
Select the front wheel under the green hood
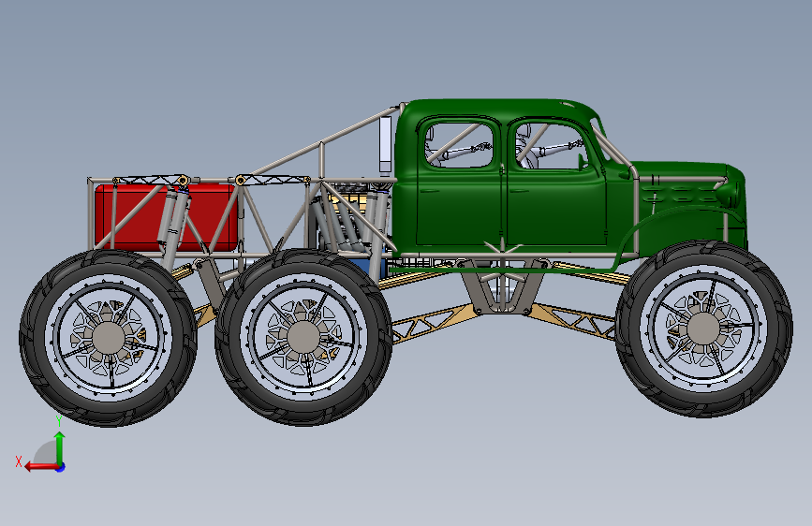(703, 329)
